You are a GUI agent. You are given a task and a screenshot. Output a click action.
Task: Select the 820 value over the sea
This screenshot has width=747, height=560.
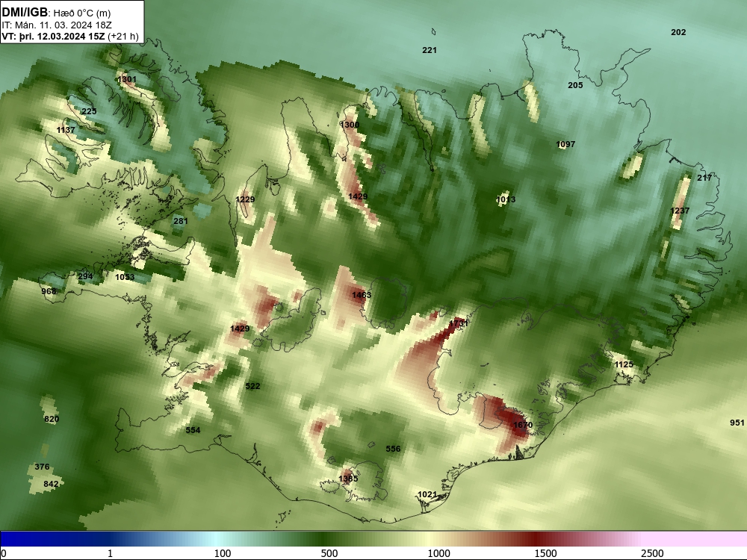52,420
